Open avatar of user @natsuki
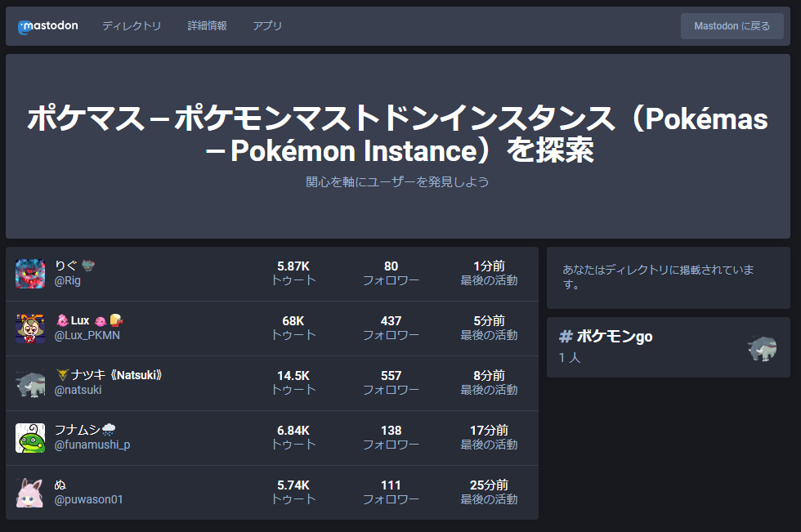 30,383
